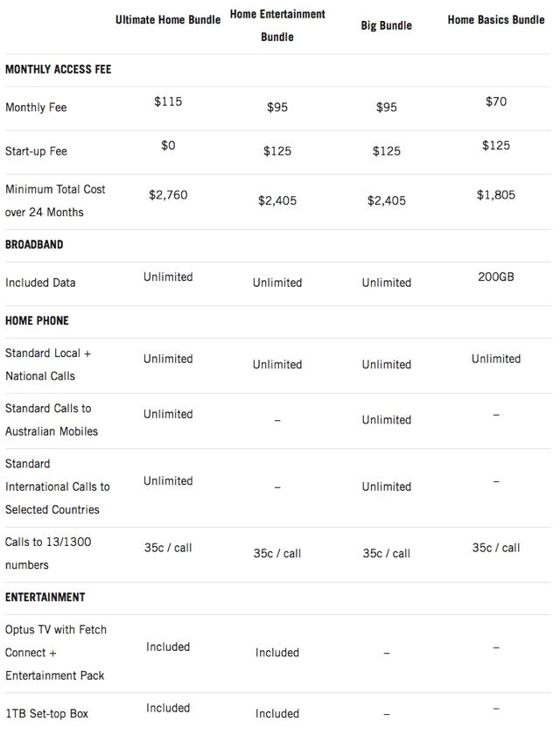The image size is (560, 735).
Task: Click the Calls to 13/1300 numbers label
Action: click(x=48, y=554)
